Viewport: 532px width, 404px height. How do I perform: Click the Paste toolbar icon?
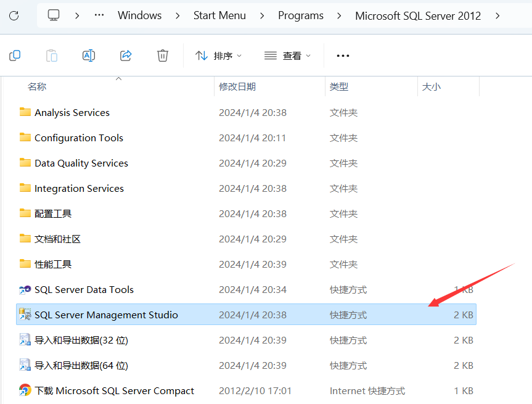click(x=52, y=56)
